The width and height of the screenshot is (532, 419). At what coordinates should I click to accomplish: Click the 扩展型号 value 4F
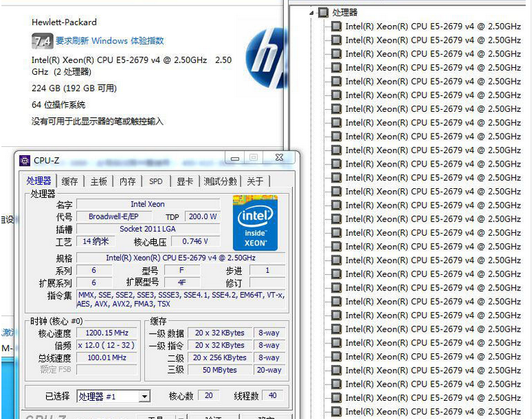pos(182,283)
